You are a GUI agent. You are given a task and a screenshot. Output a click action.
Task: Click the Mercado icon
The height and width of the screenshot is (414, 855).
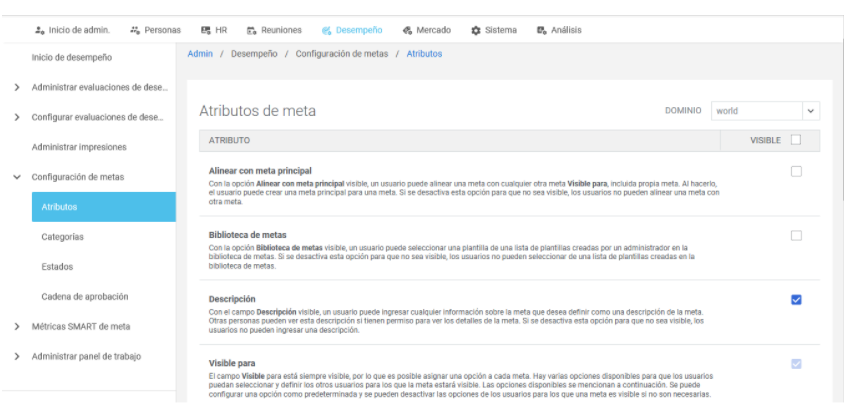407,31
